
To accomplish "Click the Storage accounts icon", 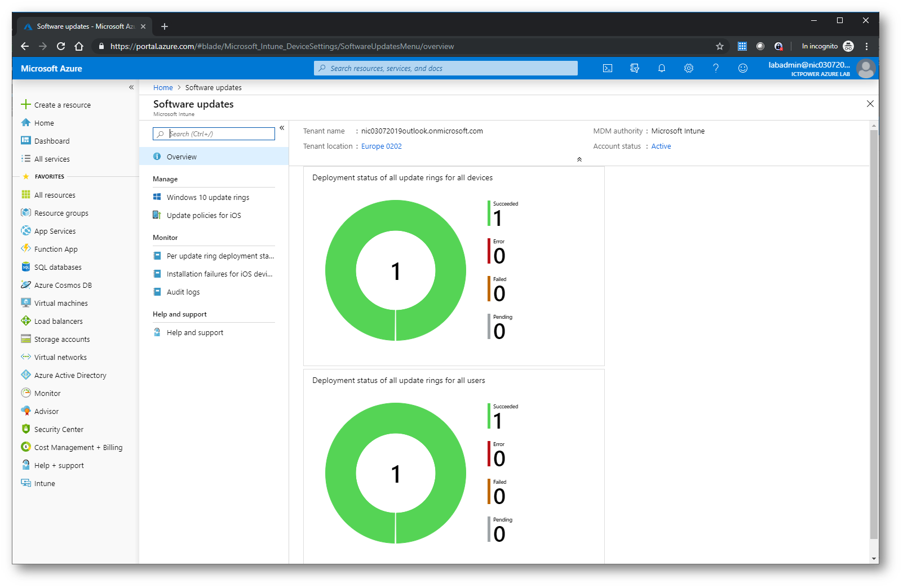I will tap(26, 339).
